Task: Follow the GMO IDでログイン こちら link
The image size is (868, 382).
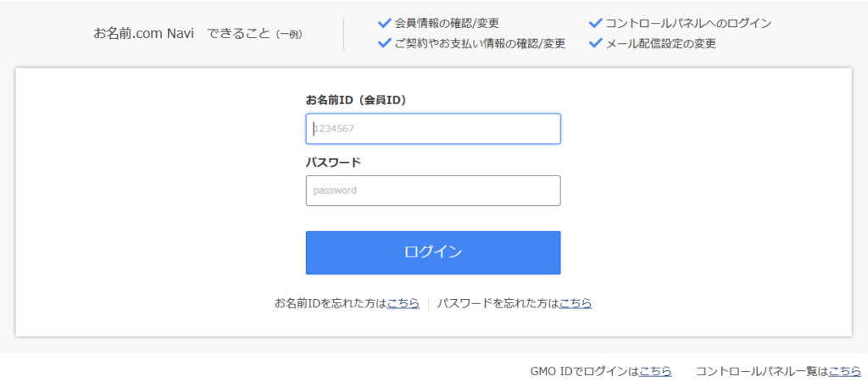Action: click(x=655, y=371)
